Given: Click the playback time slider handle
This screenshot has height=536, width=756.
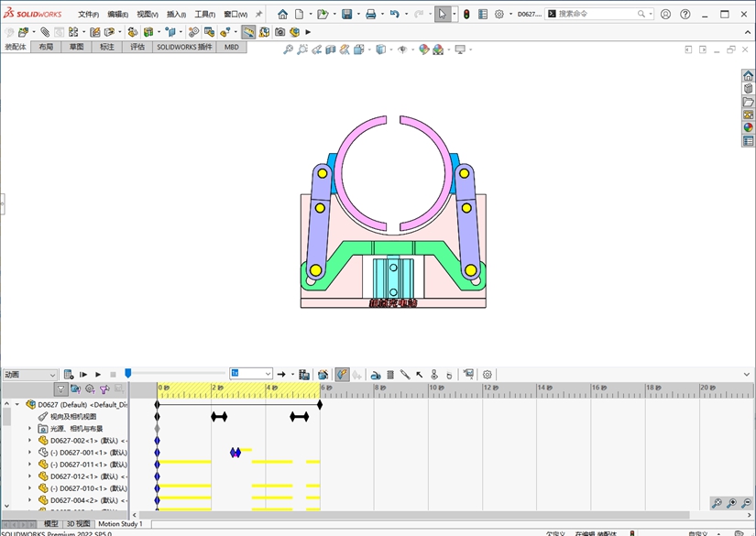Looking at the screenshot, I should (128, 374).
